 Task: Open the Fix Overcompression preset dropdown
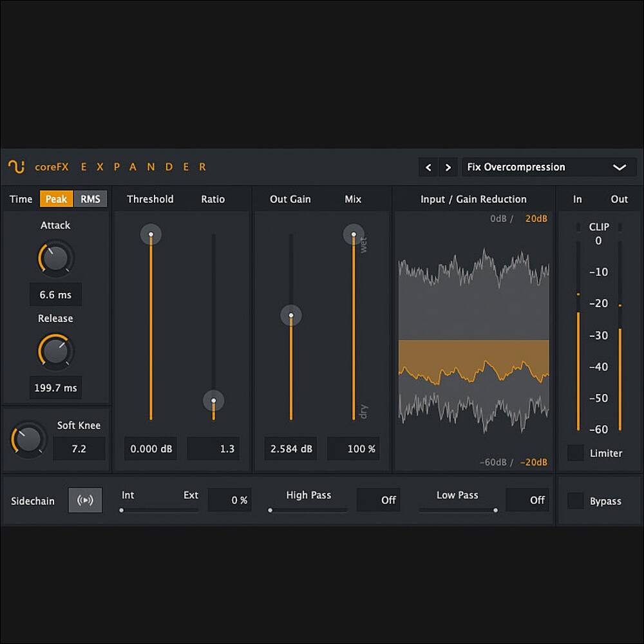pos(535,167)
